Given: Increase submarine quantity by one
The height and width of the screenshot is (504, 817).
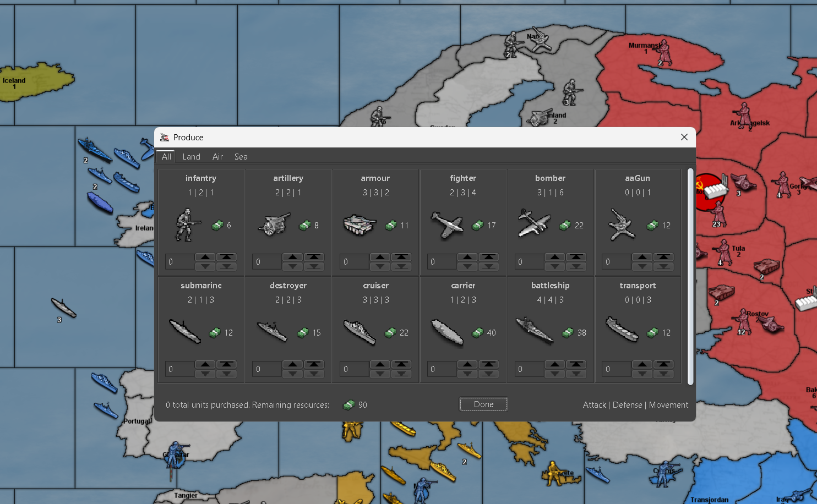Looking at the screenshot, I should tap(205, 364).
